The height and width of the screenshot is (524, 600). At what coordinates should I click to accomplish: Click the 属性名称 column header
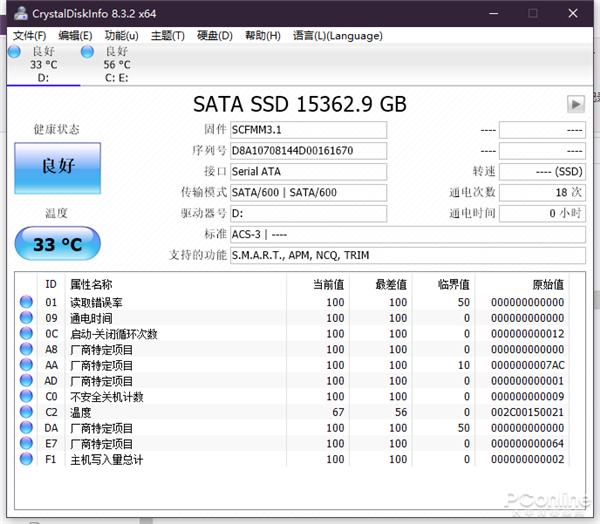(91, 284)
